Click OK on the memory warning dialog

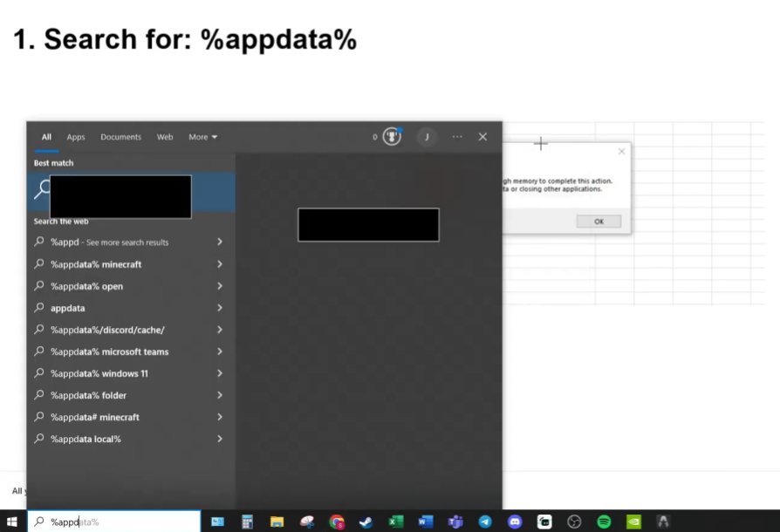pos(599,221)
